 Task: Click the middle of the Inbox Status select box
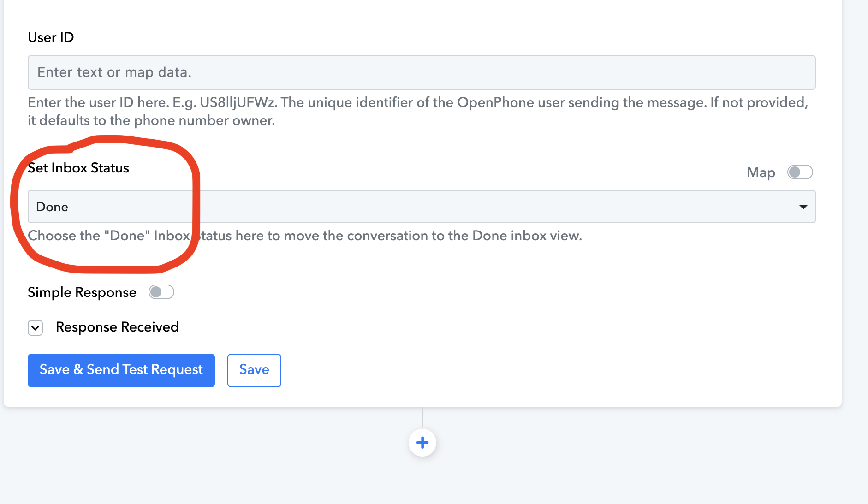click(421, 207)
